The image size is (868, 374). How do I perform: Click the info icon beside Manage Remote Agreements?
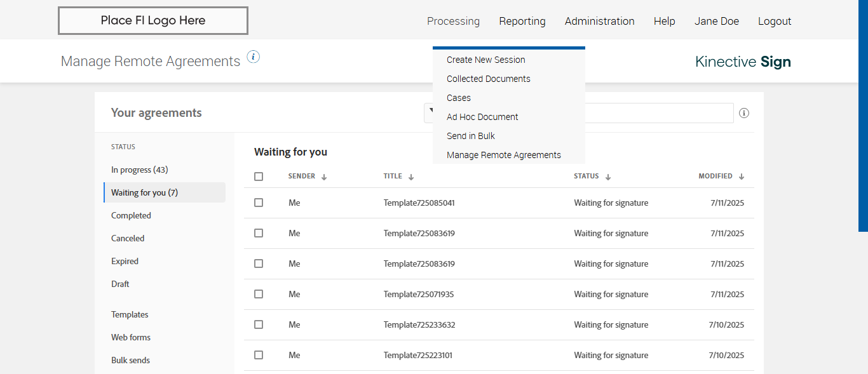pyautogui.click(x=253, y=57)
